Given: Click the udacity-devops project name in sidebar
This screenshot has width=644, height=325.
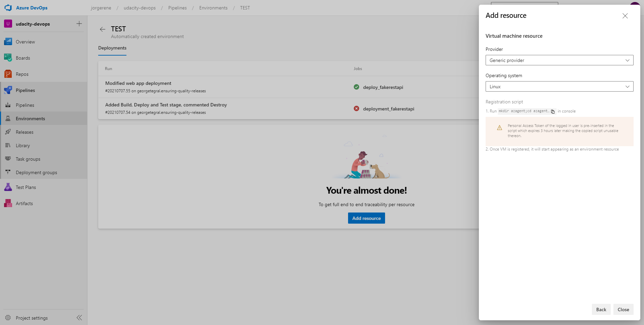Looking at the screenshot, I should point(33,24).
